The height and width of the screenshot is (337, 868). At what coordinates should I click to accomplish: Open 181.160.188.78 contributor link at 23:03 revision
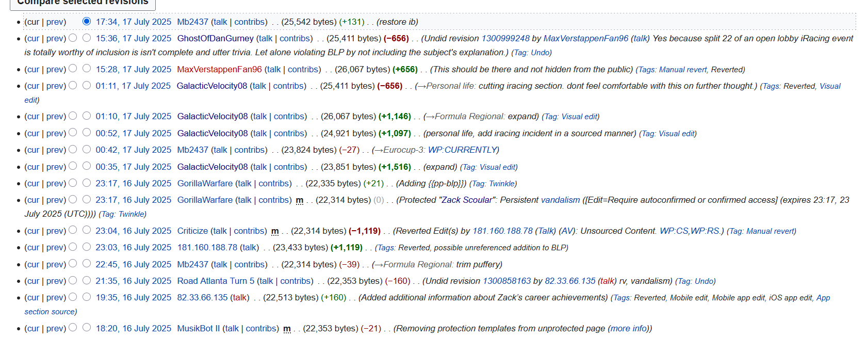tap(207, 247)
